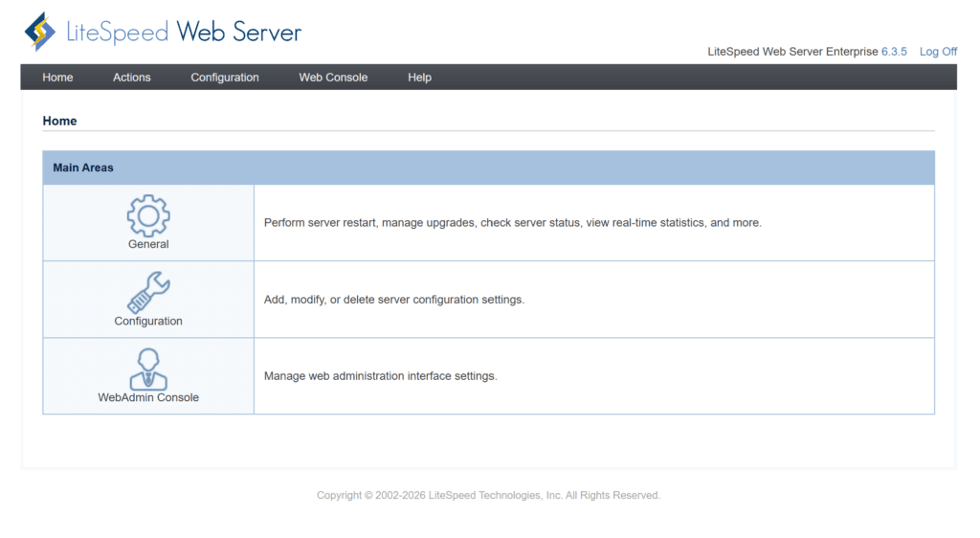
Task: Go to the Home menu item
Action: [57, 78]
